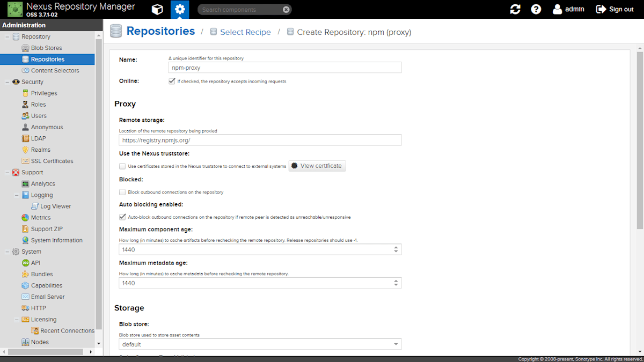The height and width of the screenshot is (362, 644).
Task: Decrease Maximum metadata age value
Action: tap(396, 285)
